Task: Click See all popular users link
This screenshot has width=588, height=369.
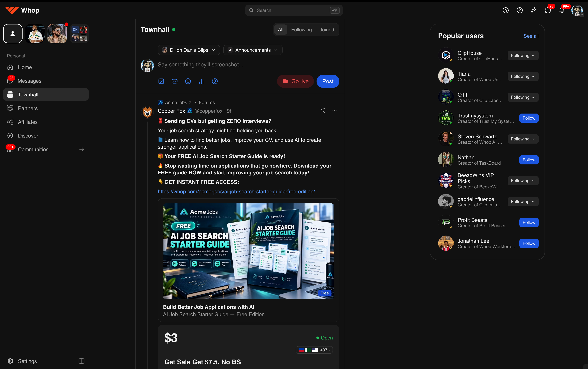Action: tap(531, 36)
